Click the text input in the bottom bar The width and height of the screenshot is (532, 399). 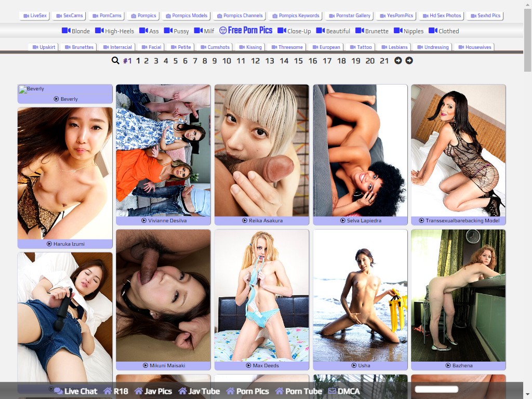point(436,389)
